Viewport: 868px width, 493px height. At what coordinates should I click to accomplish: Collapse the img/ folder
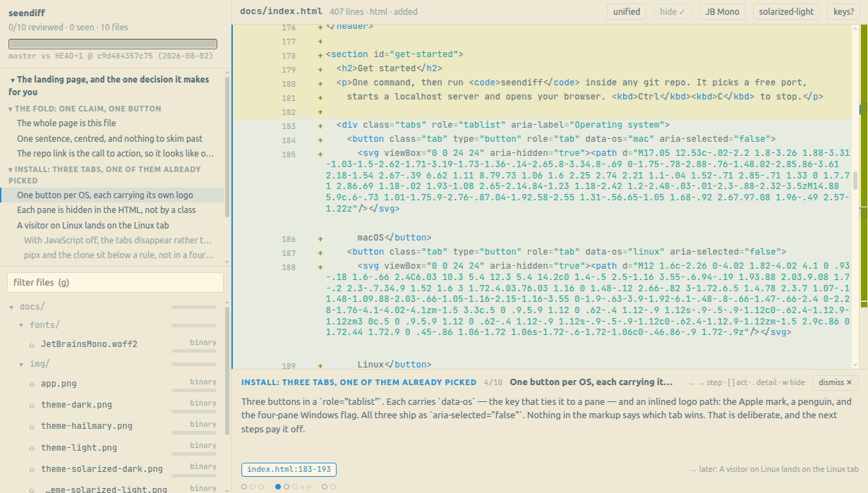click(x=21, y=365)
